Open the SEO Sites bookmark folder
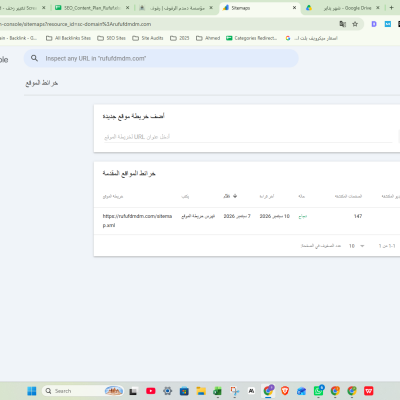 [112, 38]
